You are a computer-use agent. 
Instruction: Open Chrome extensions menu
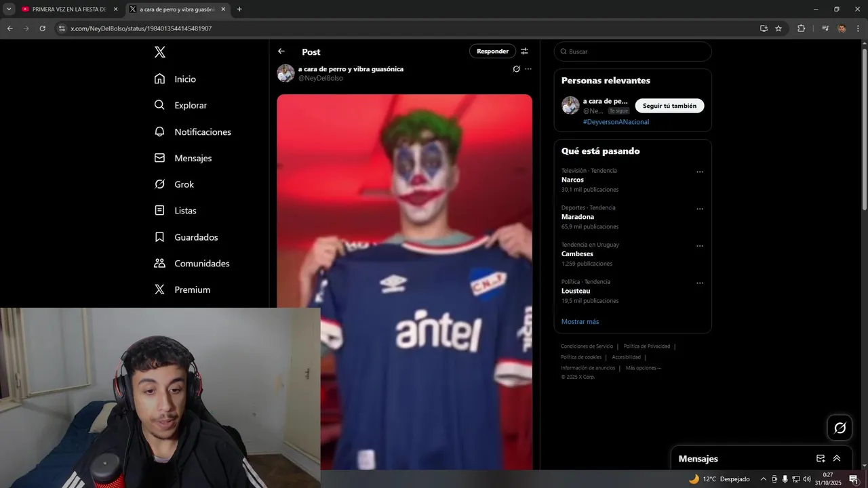[x=802, y=28]
